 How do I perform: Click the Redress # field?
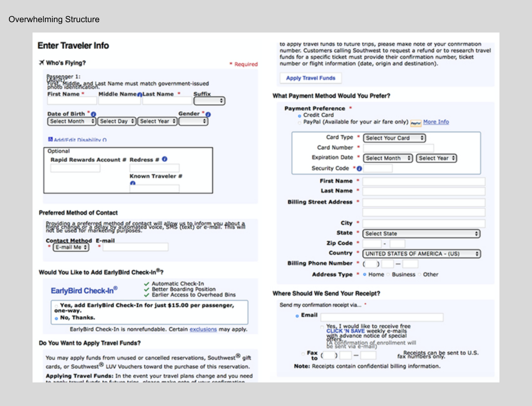[154, 168]
